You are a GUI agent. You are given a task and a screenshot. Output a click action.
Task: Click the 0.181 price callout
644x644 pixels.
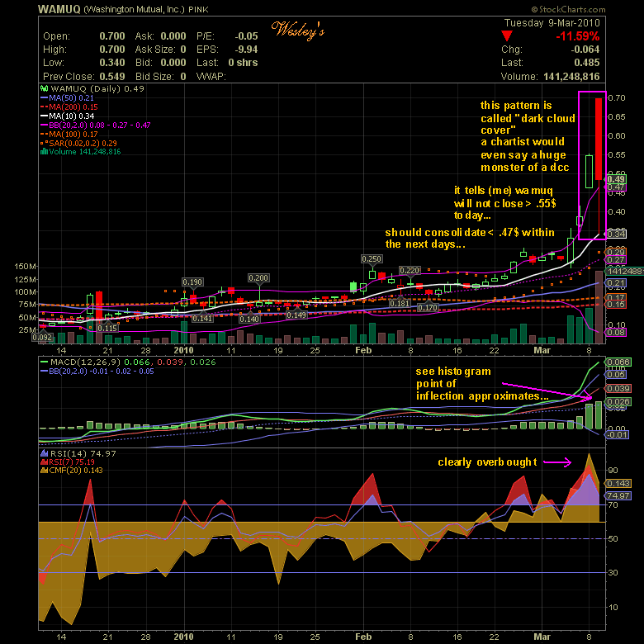[x=400, y=303]
